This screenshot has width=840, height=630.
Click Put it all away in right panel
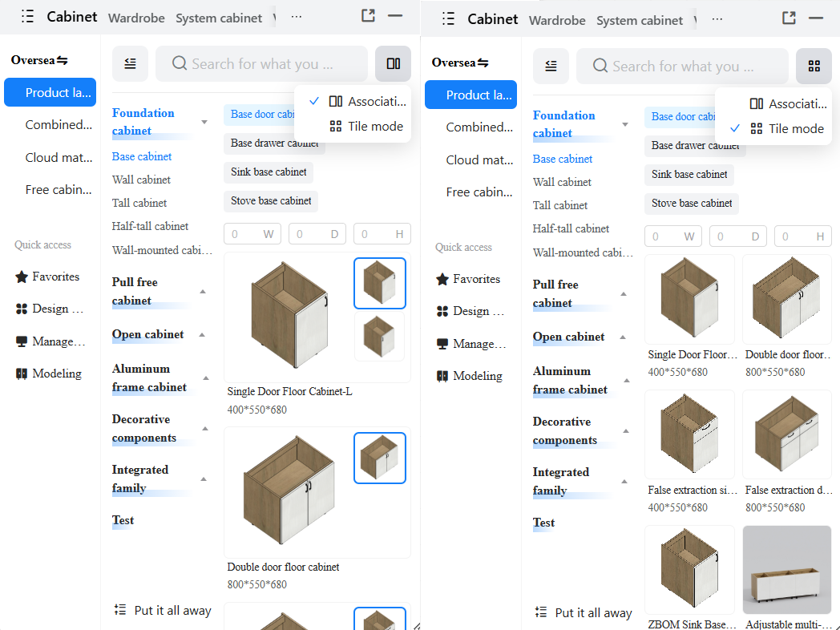[584, 612]
